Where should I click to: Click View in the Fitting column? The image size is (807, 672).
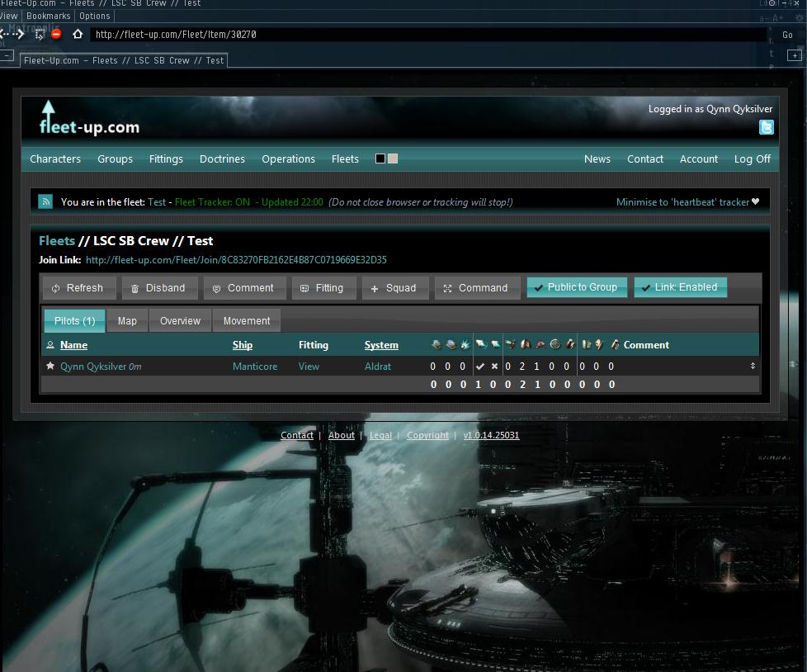click(309, 366)
